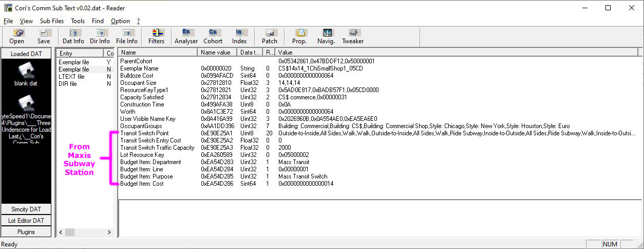Open the File menu
Image resolution: width=644 pixels, height=249 pixels.
point(8,21)
